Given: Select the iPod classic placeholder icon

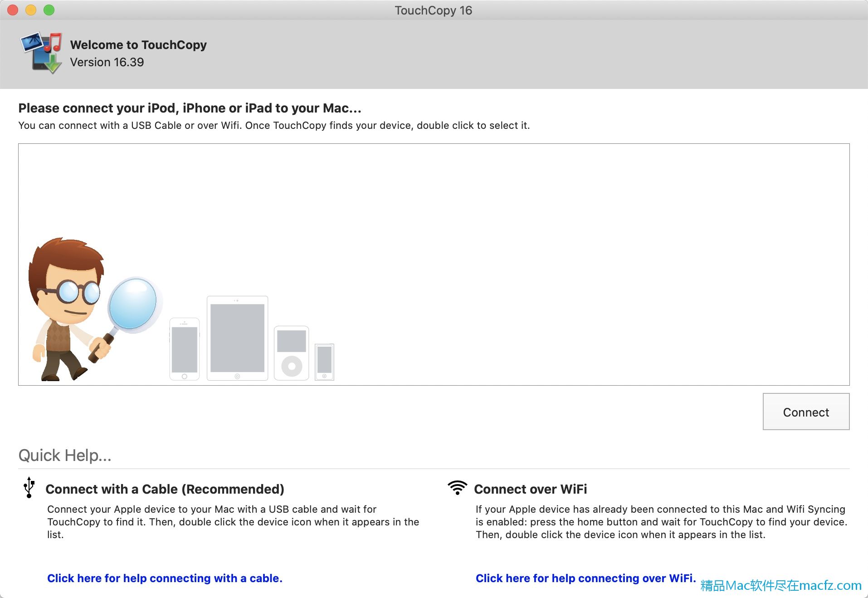Looking at the screenshot, I should 292,353.
